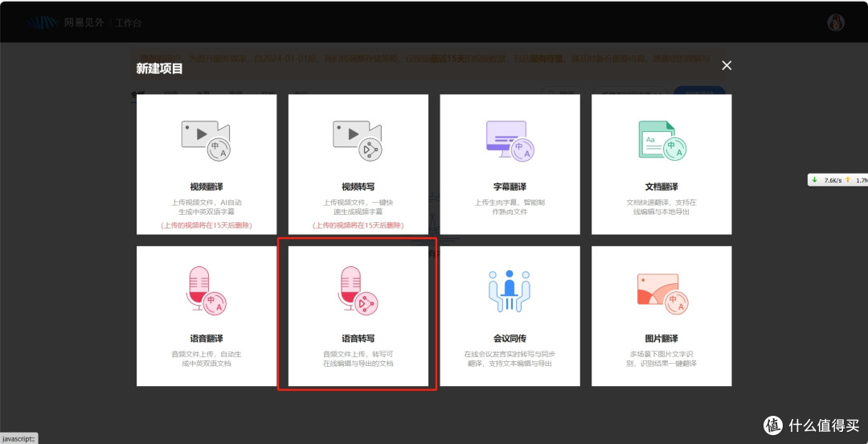This screenshot has width=868, height=444.
Task: Click the 网易见外 logo
Action: 65,23
